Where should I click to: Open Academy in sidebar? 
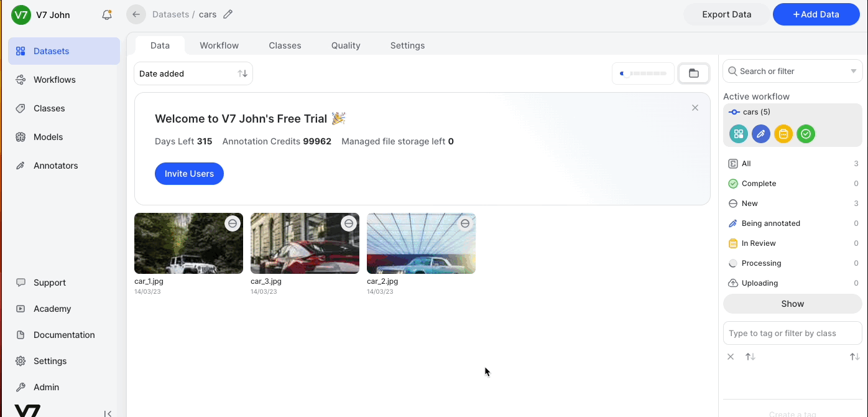(64, 309)
